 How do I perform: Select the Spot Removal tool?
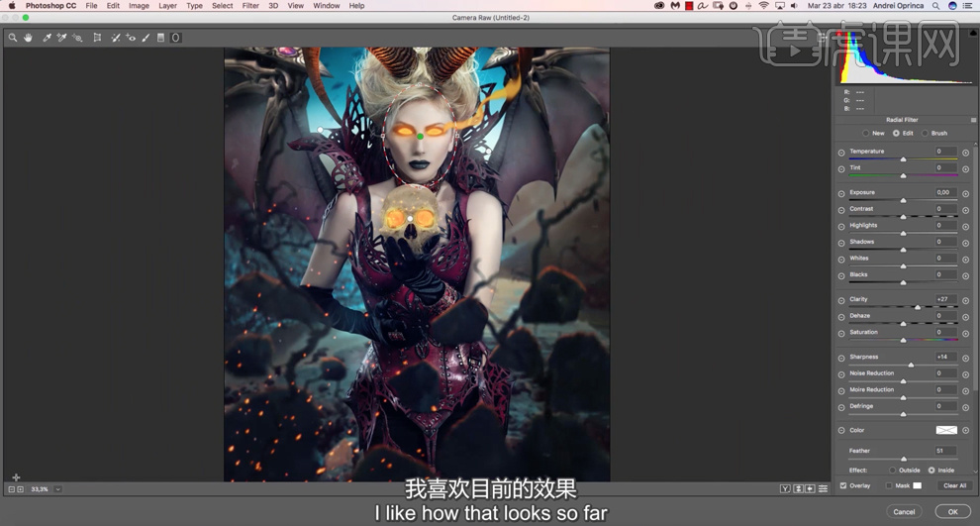point(116,38)
